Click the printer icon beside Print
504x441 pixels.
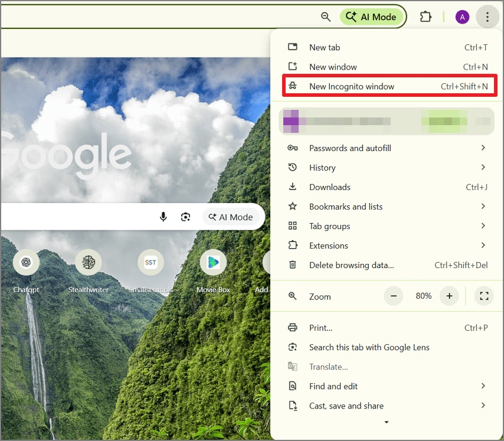pos(293,327)
